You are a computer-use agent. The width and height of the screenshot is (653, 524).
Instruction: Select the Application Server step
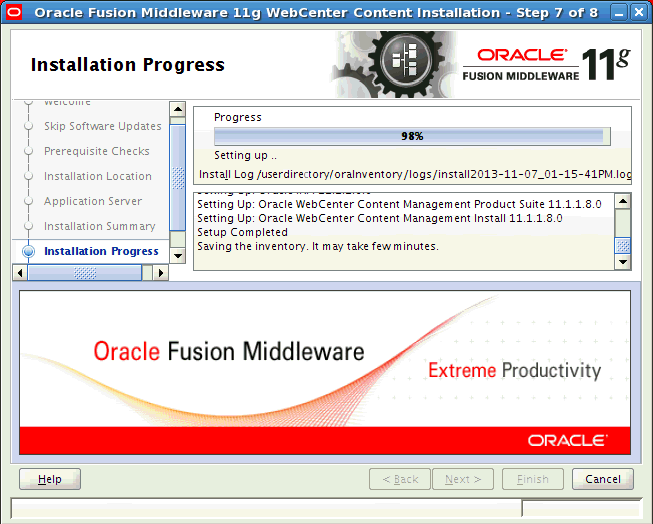(93, 201)
